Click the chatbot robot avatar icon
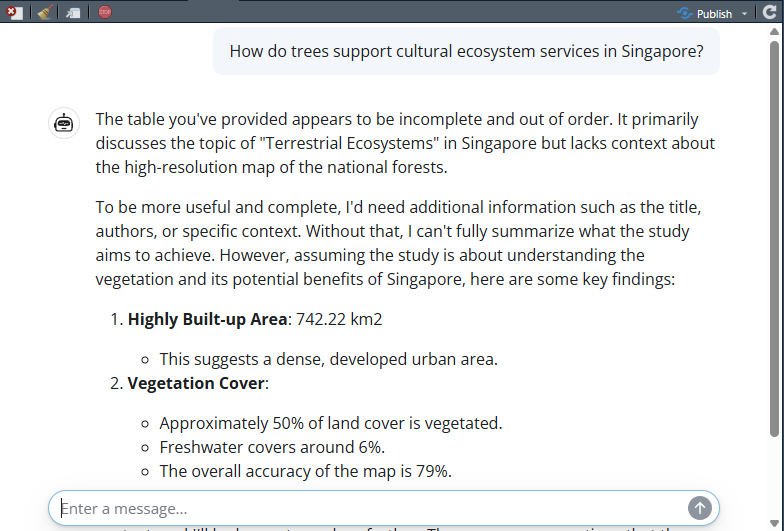Image resolution: width=784 pixels, height=531 pixels. click(x=65, y=124)
